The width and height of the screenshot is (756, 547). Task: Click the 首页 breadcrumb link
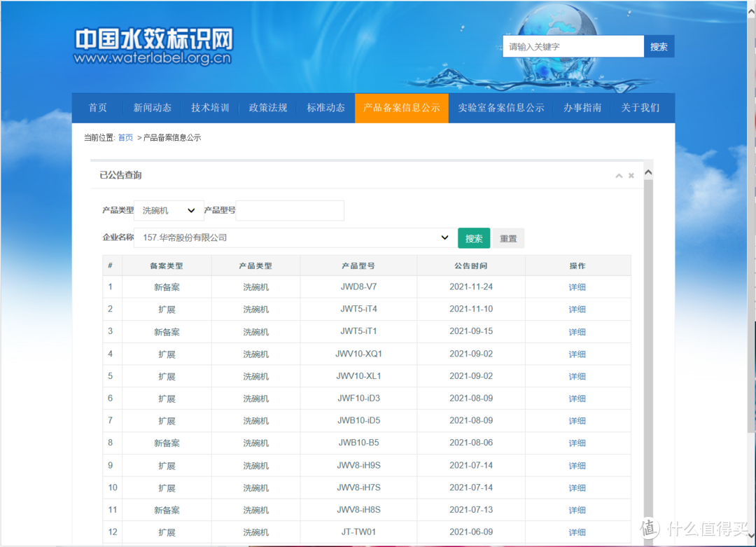(125, 138)
